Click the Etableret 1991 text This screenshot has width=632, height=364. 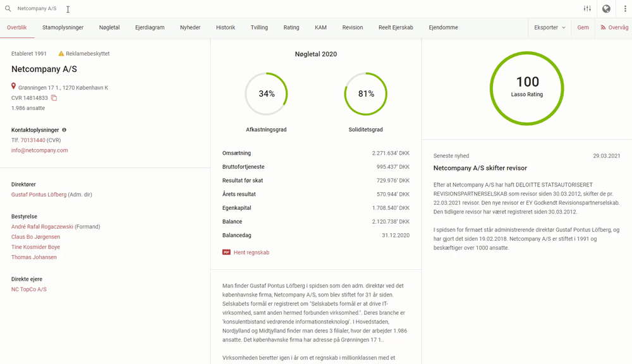(29, 54)
